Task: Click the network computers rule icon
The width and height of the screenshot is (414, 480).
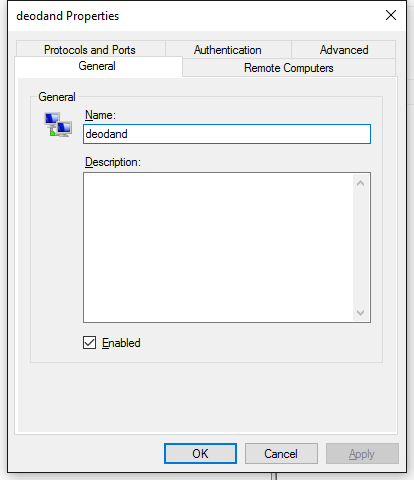Action: pyautogui.click(x=58, y=125)
